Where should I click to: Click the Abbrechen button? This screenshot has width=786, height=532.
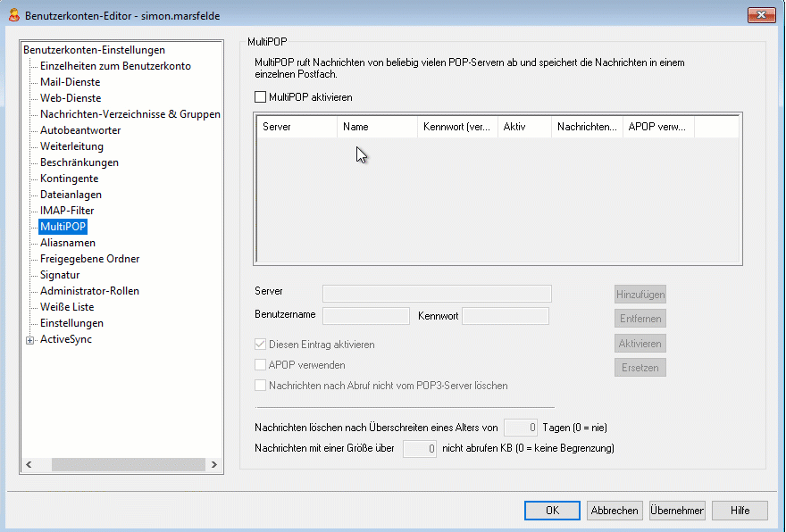point(614,511)
